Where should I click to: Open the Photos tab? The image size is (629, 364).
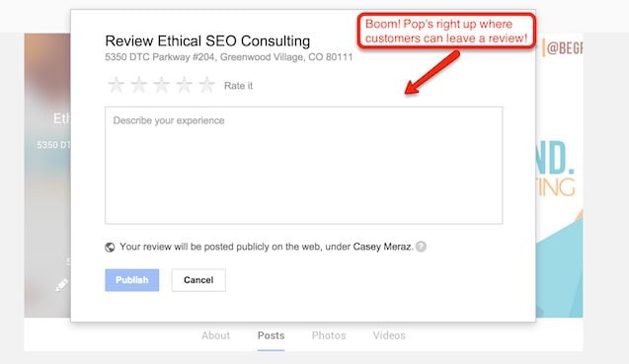coord(329,335)
